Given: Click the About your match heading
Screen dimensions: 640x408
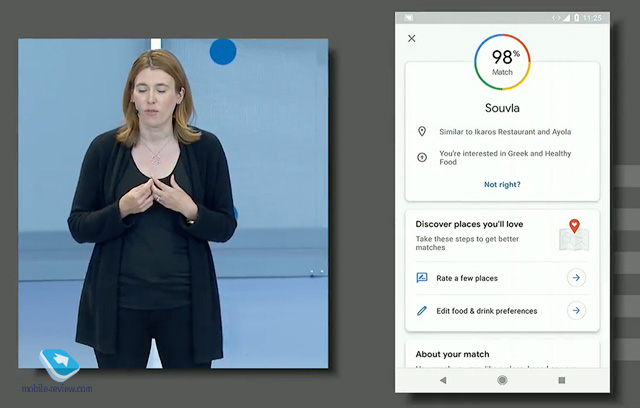Looking at the screenshot, I should point(452,354).
